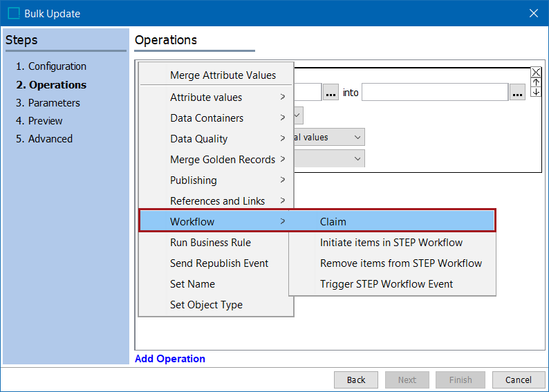
Task: Click the Back button
Action: [x=355, y=380]
